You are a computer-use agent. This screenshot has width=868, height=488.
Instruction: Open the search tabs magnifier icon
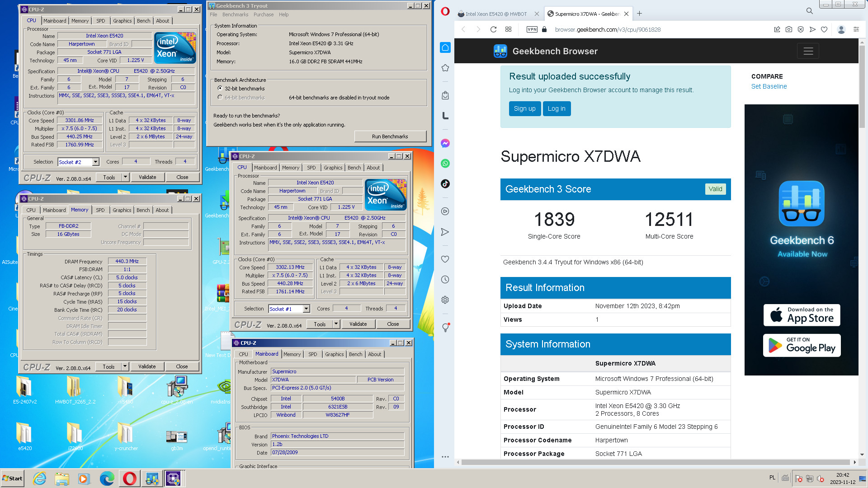810,11
